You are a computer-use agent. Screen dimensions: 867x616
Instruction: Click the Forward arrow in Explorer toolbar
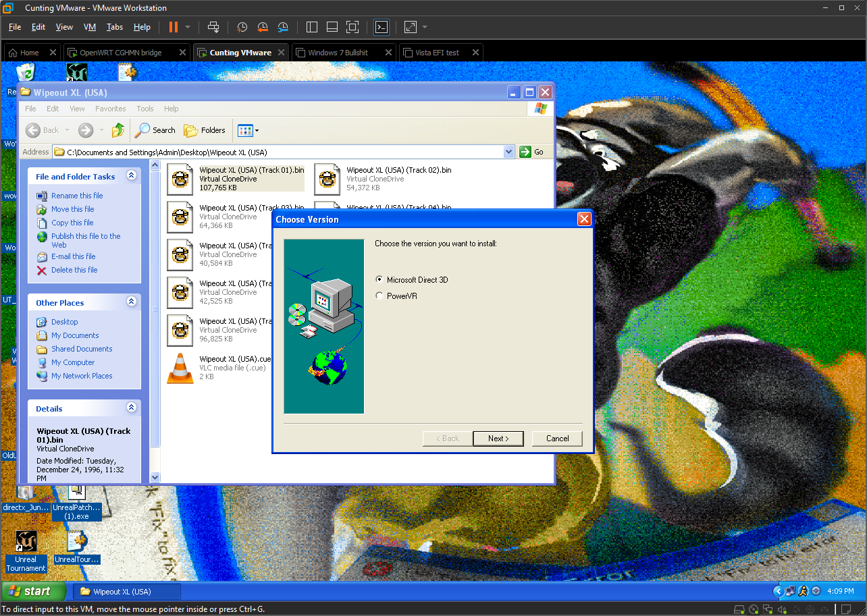[x=85, y=130]
